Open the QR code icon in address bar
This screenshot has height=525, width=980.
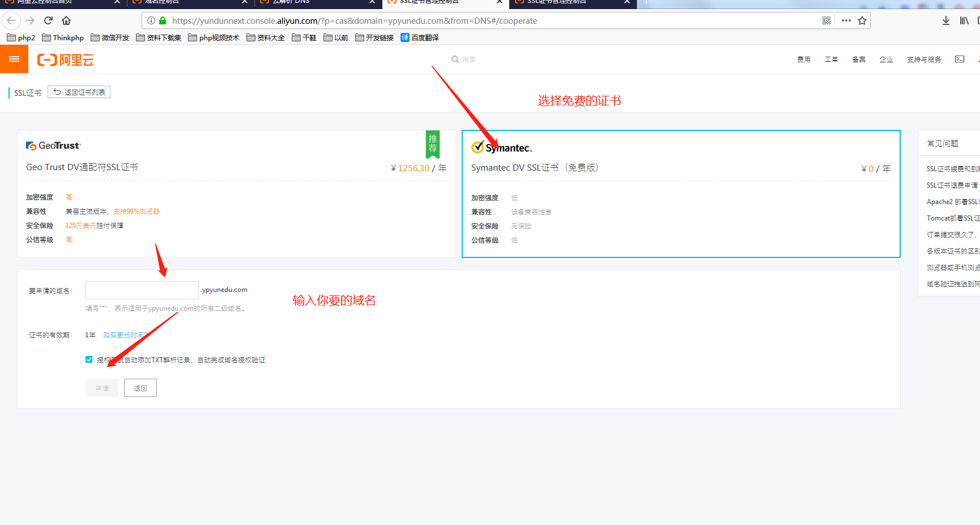(x=826, y=21)
